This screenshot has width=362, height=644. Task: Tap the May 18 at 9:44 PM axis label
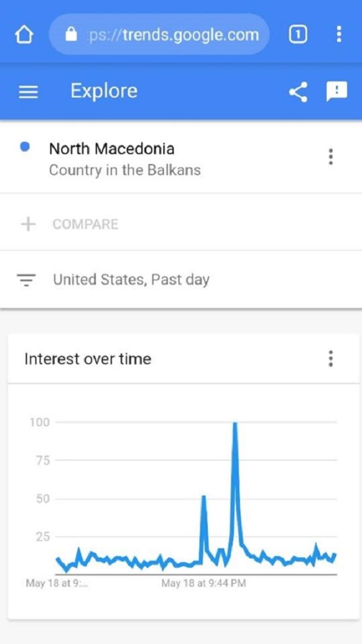tap(204, 583)
